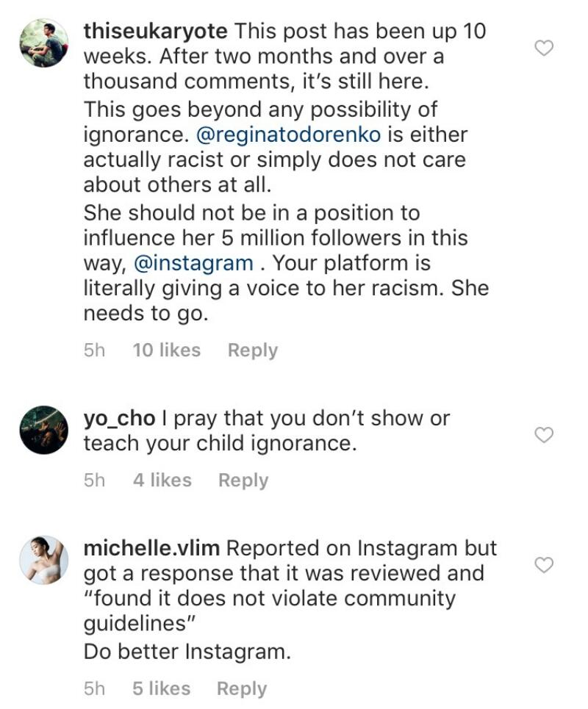This screenshot has height=709, width=588.
Task: Open the @instagram mention link
Action: pyautogui.click(x=193, y=264)
